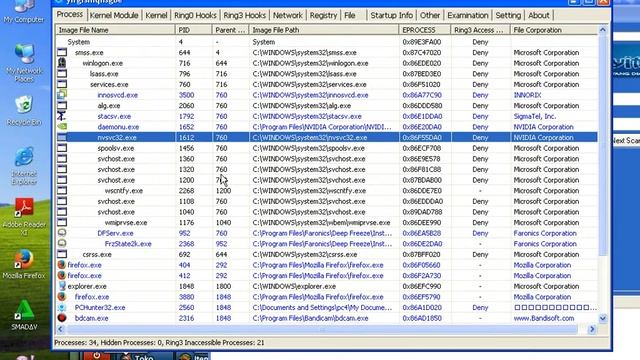Click the alg.exe process icon

[62, 105]
